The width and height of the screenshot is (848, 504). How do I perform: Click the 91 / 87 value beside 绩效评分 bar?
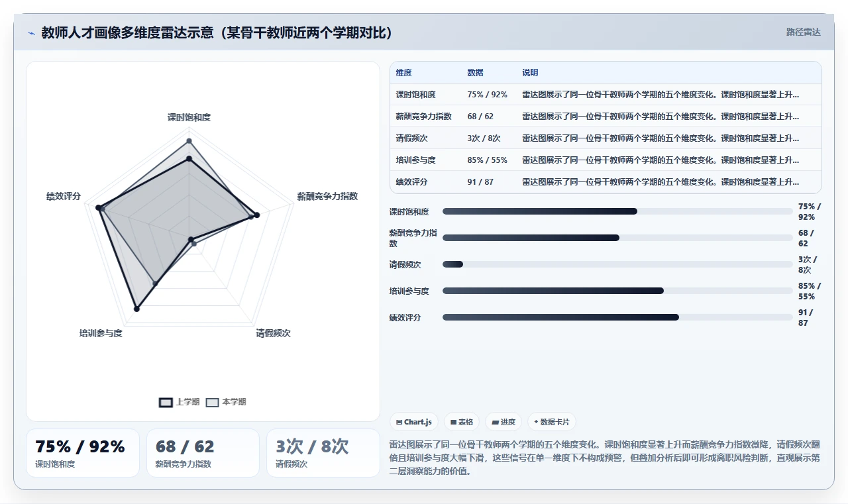[806, 317]
